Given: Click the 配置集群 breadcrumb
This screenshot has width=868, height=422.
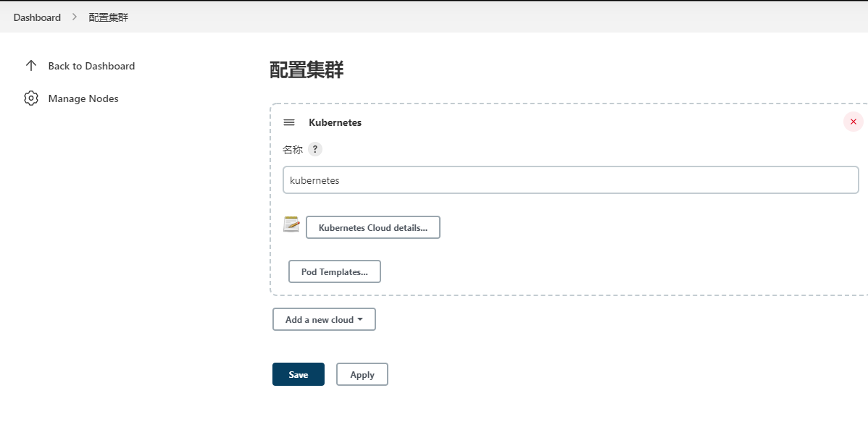Looking at the screenshot, I should coord(109,17).
